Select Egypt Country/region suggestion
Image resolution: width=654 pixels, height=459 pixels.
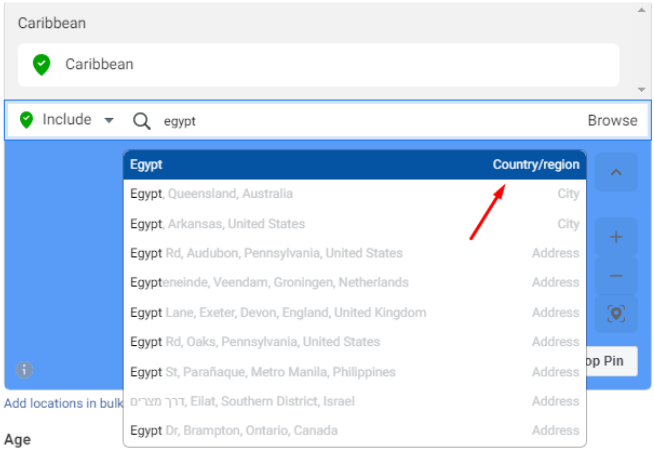pos(354,165)
